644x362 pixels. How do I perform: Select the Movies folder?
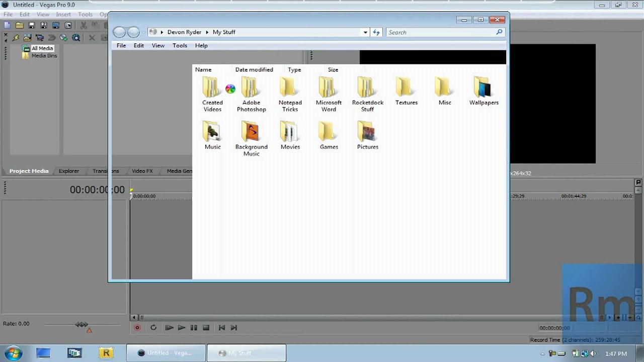(x=290, y=135)
